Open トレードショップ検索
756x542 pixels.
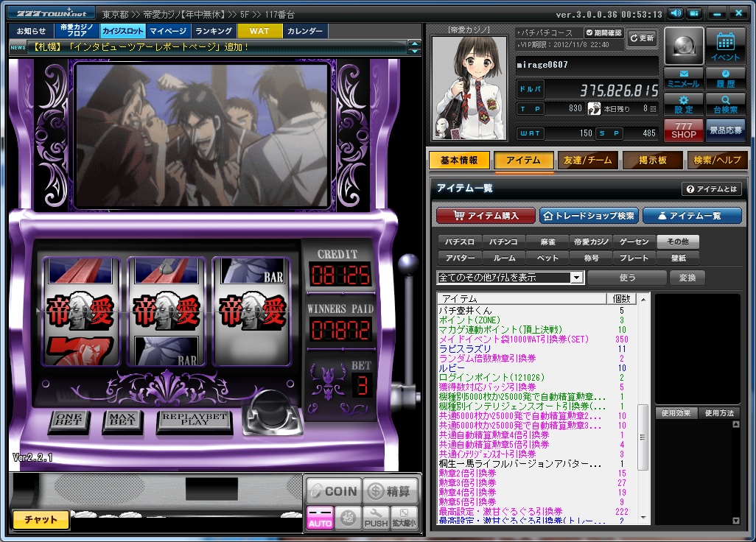coord(589,216)
